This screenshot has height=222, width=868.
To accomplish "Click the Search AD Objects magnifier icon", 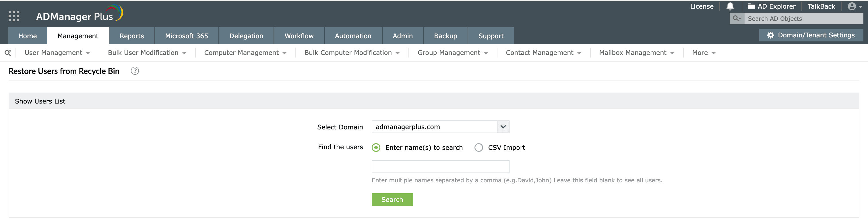I will 737,19.
